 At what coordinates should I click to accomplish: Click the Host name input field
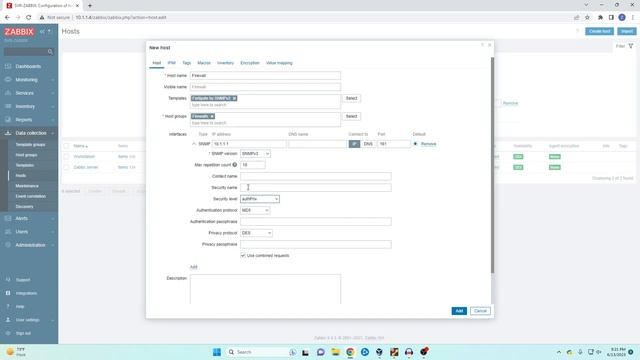[x=265, y=76]
